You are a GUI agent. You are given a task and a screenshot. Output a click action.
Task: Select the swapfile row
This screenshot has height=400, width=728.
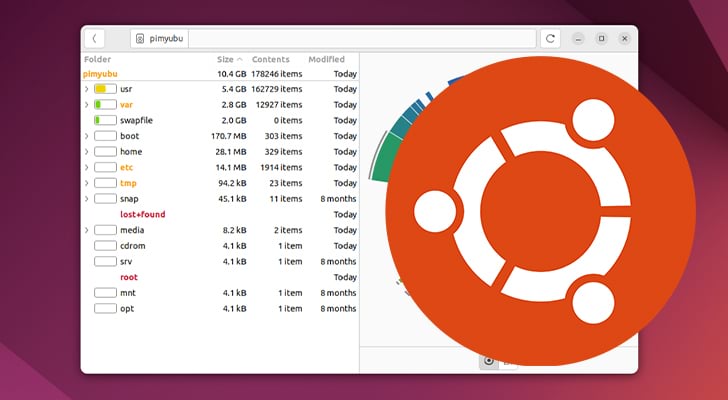[220, 120]
